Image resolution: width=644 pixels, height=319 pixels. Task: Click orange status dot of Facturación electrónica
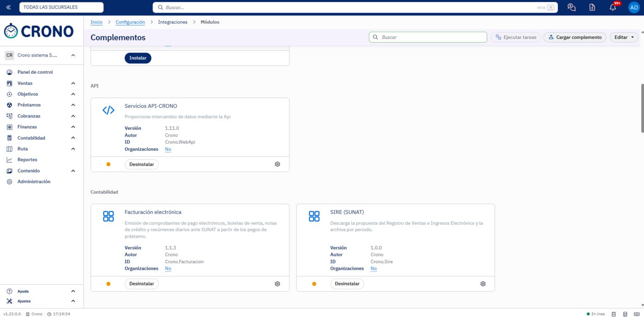click(x=109, y=284)
